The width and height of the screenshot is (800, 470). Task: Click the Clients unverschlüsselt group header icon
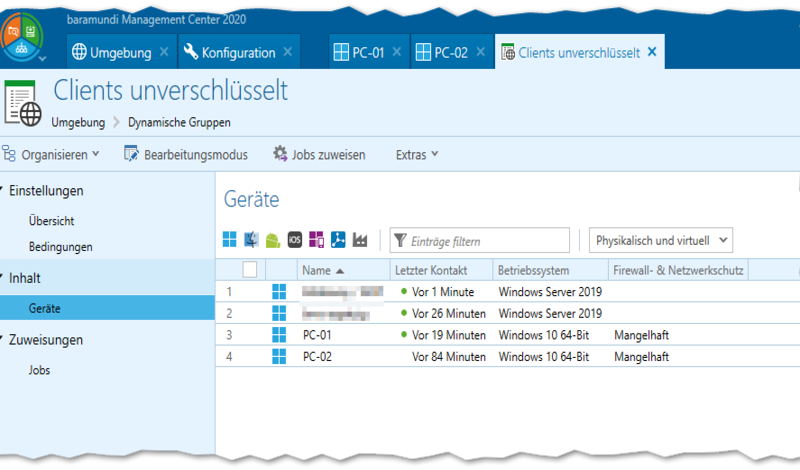[x=22, y=102]
